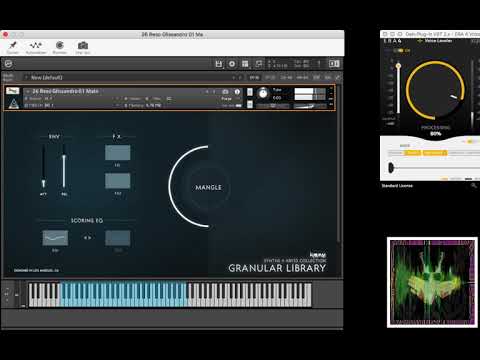Viewport: 480px width, 360px height.
Task: Click the wrench edit icon of the instrument
Action: point(13,91)
